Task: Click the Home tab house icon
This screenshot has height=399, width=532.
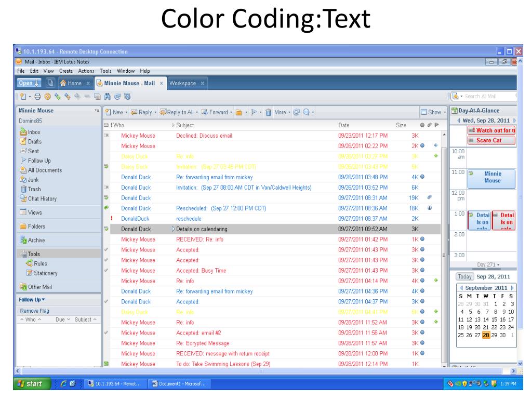Action: [63, 83]
